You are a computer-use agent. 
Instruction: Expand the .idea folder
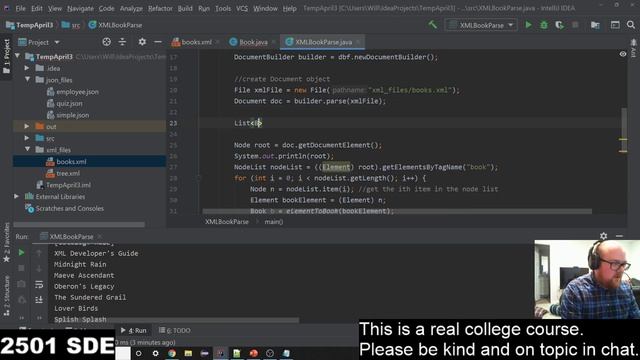[x=27, y=68]
